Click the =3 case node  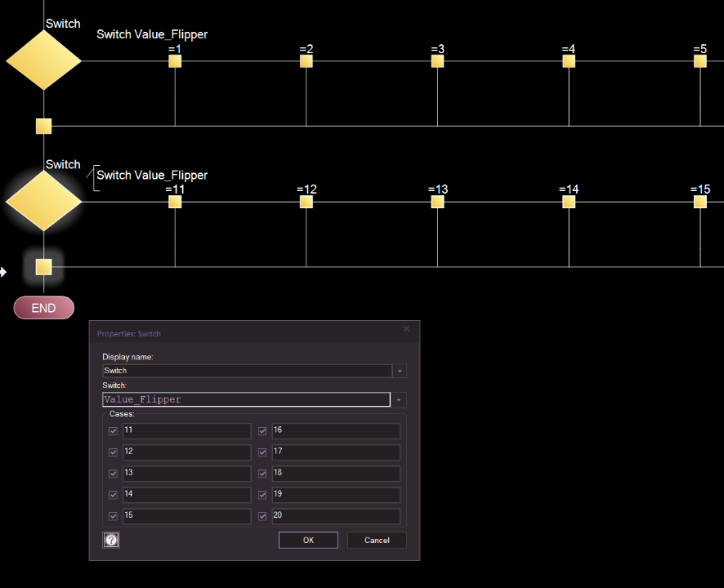tap(437, 61)
